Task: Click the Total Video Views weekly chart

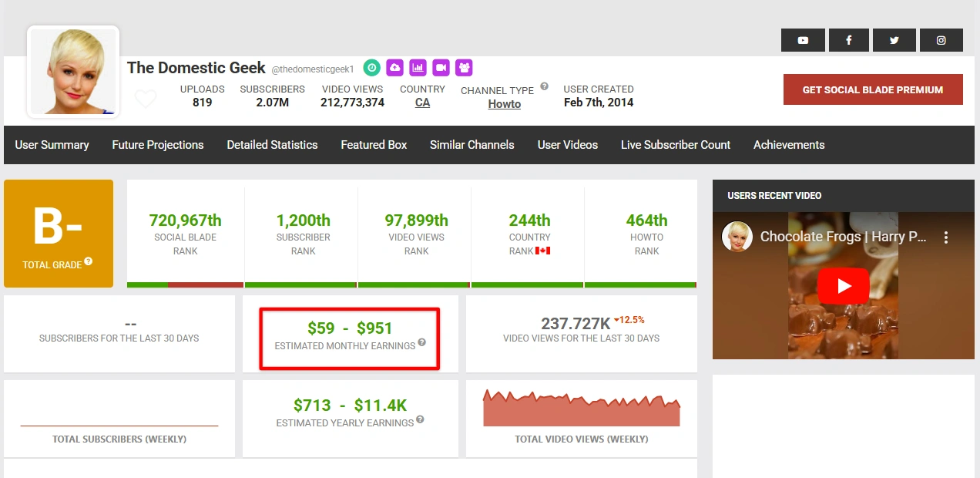Action: coord(582,408)
